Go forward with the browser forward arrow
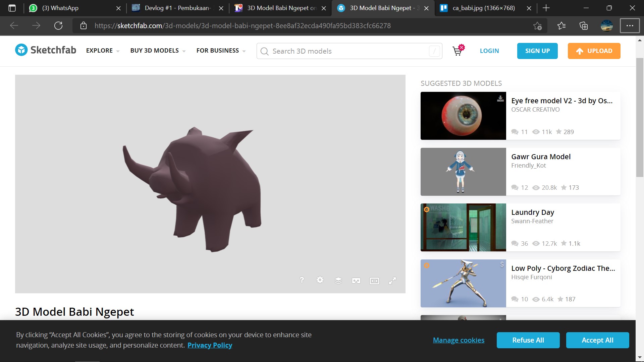This screenshot has height=362, width=644. tap(36, 26)
